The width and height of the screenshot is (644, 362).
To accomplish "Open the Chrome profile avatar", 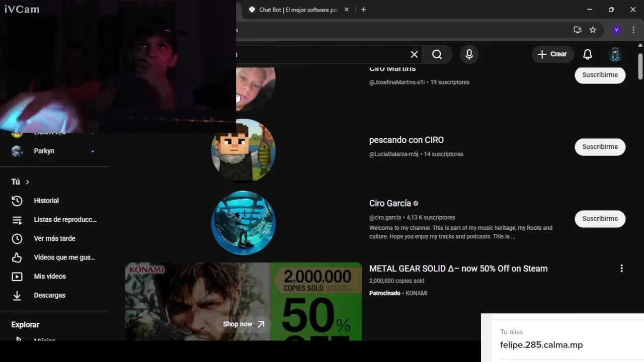I will 616,30.
